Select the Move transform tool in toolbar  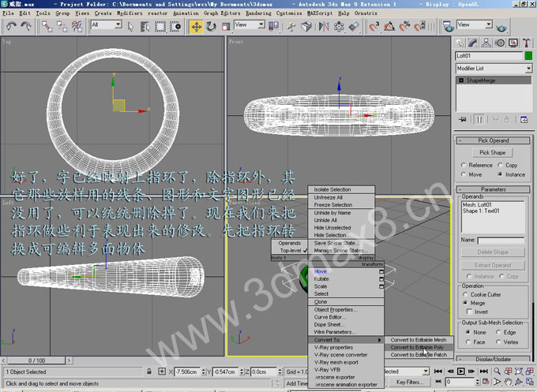click(195, 26)
